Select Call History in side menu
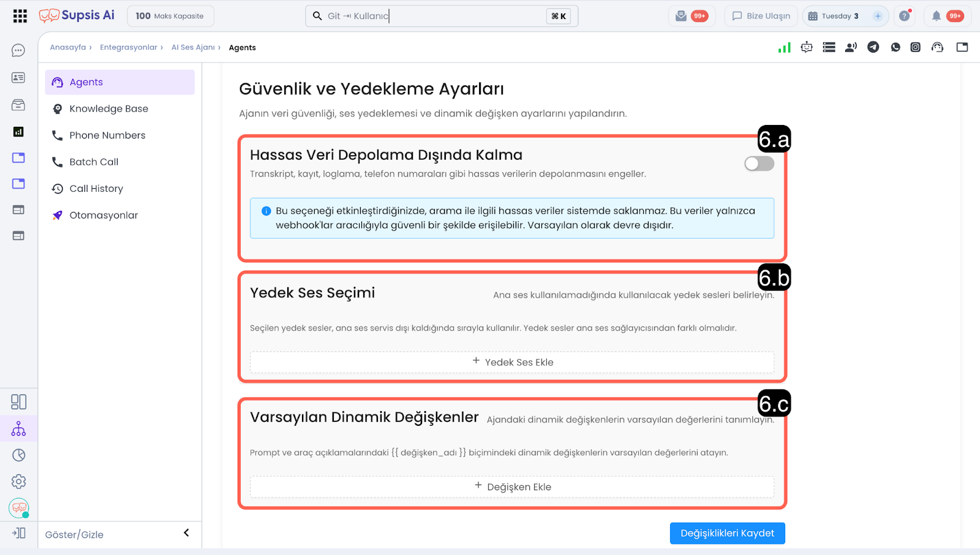Screen dimensions: 980x555 coord(96,189)
